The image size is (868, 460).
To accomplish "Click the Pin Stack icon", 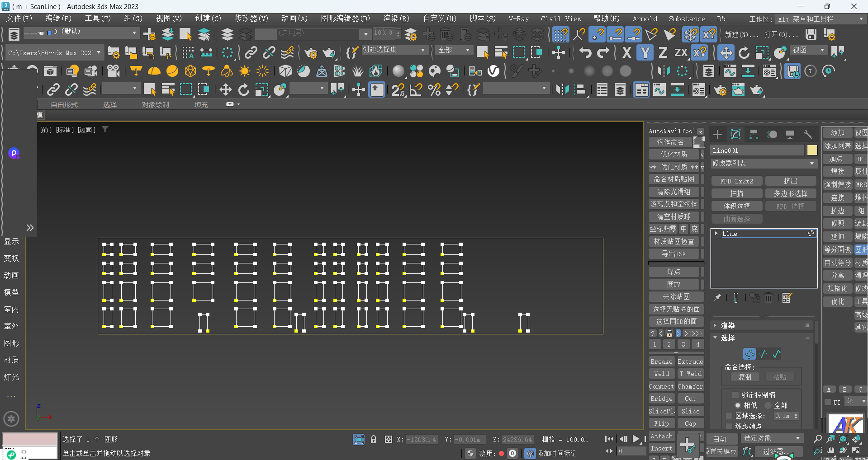I will click(x=717, y=297).
